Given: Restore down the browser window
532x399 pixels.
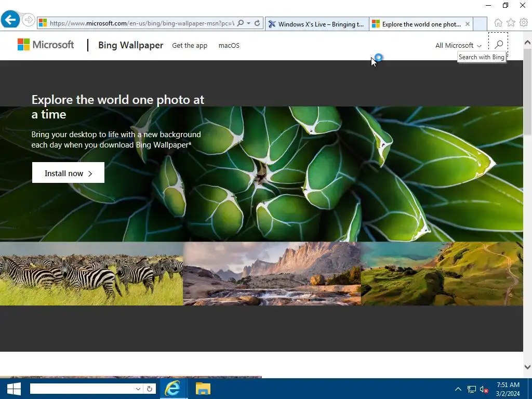Looking at the screenshot, I should coord(506,5).
